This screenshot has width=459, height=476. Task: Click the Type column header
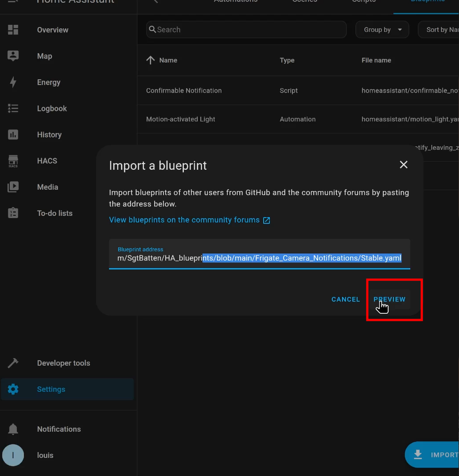pyautogui.click(x=287, y=60)
